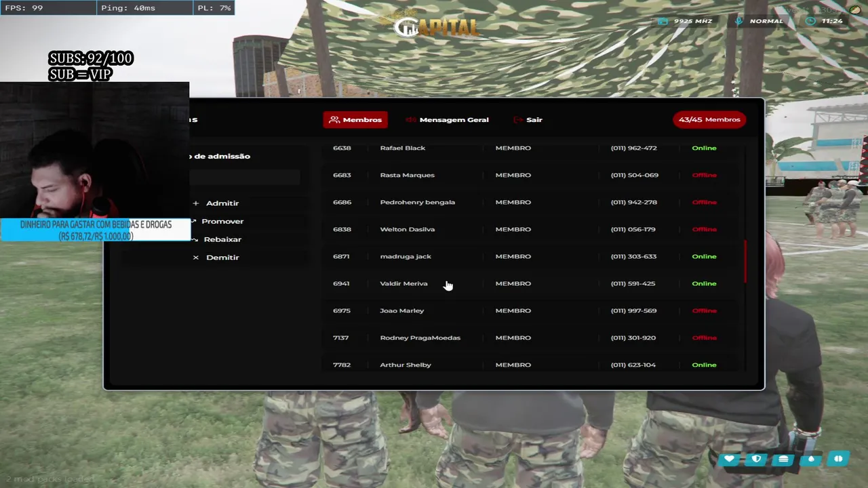Click phone number (011) 303-633

tap(633, 256)
